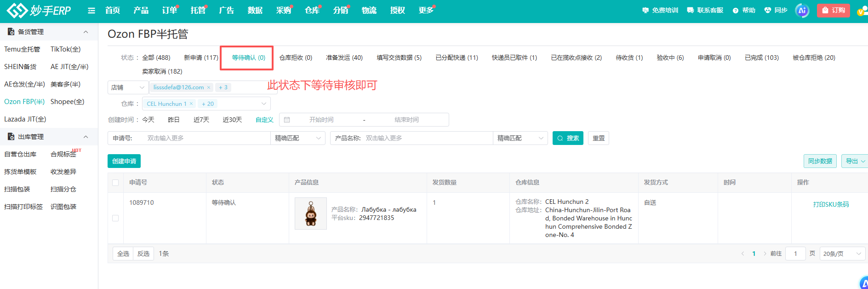The width and height of the screenshot is (868, 289).
Task: Change the 20条/页 page size
Action: click(843, 254)
